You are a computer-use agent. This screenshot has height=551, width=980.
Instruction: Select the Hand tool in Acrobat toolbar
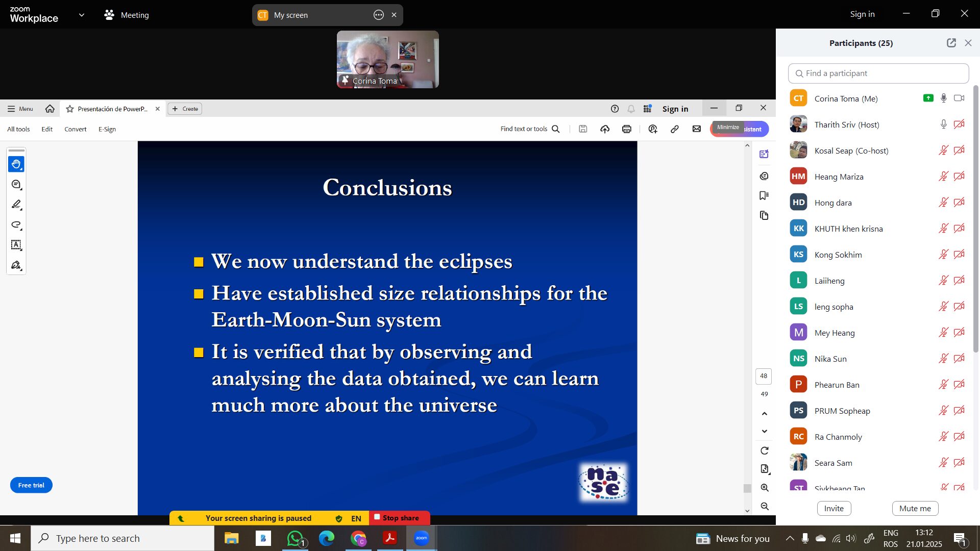pyautogui.click(x=16, y=164)
